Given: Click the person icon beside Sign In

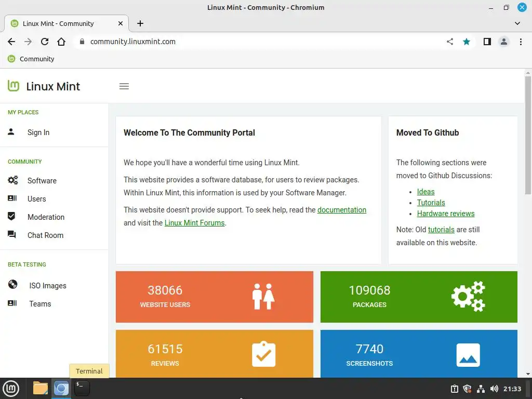Looking at the screenshot, I should 11,132.
